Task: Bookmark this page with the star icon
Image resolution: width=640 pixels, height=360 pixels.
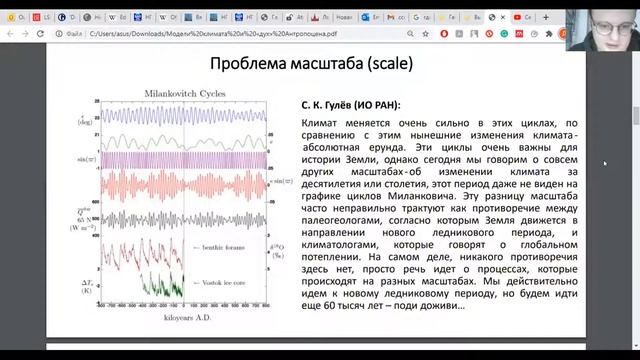Action: [425, 34]
